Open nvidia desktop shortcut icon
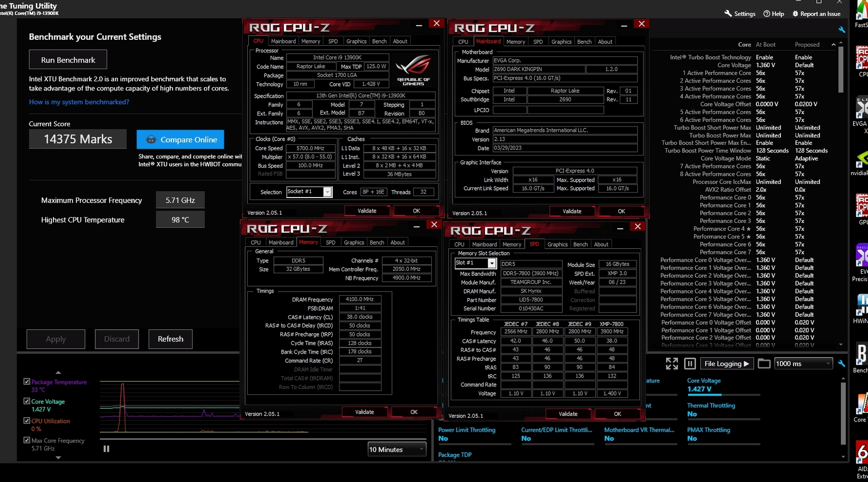 tap(861, 159)
